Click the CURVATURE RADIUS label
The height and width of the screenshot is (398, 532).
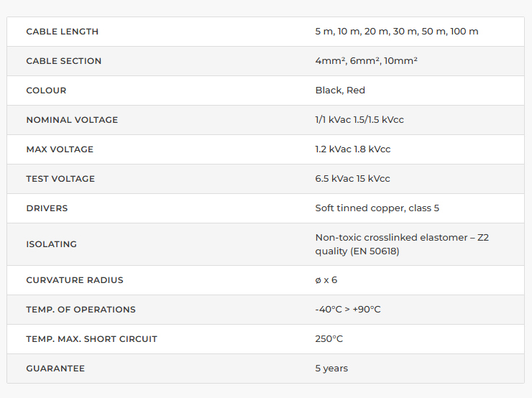tap(75, 280)
